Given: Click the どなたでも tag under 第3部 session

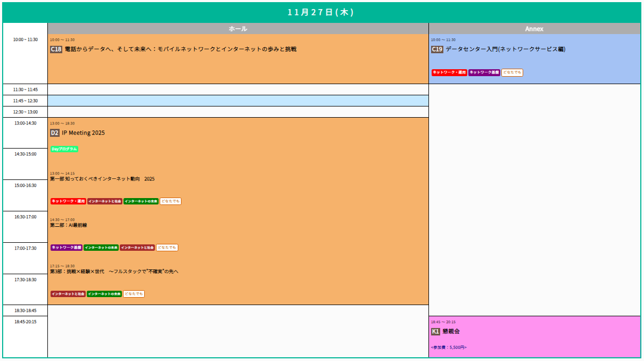Looking at the screenshot, I should tap(134, 294).
